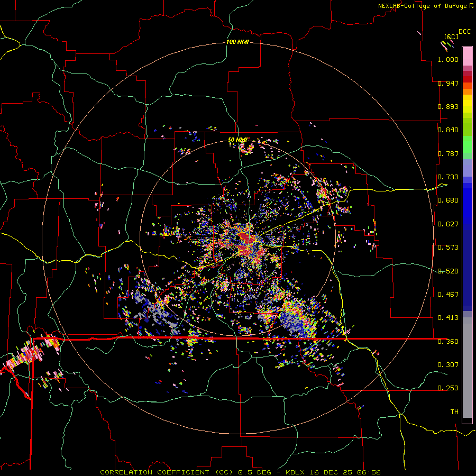Viewport: 476px width, 476px height.
Task: Click the 0.413 color scale value
Action: tap(448, 318)
